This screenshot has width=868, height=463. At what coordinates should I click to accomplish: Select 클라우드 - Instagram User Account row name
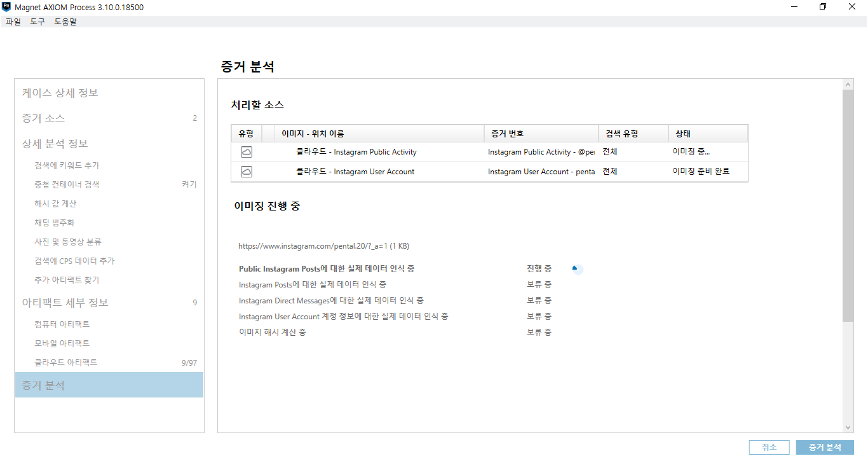[355, 172]
